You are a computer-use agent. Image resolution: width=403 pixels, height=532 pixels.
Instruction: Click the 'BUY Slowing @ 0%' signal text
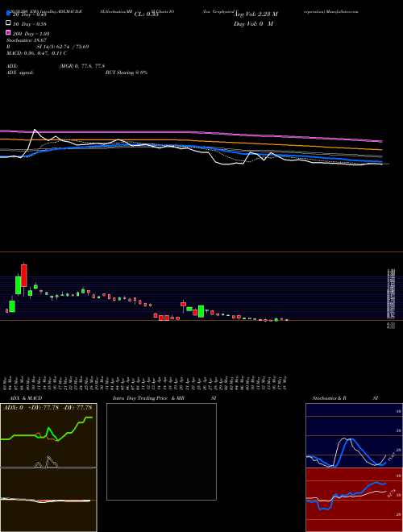point(127,73)
